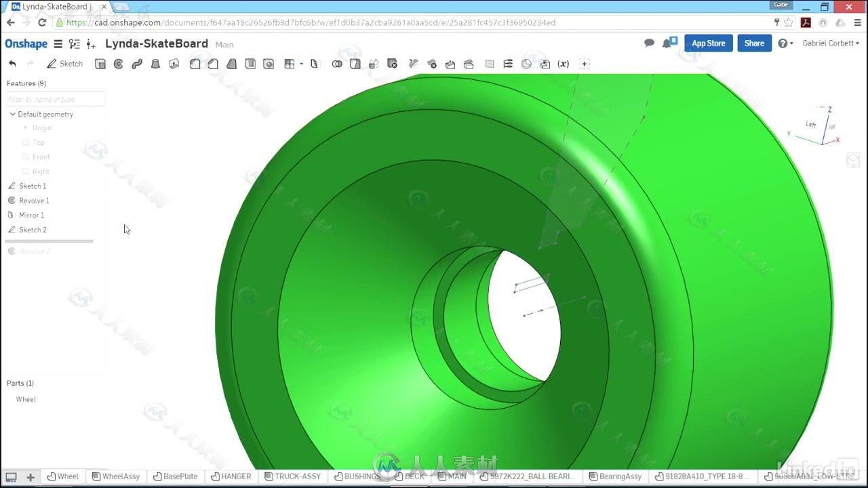
Task: Click the Sketch button
Action: (x=65, y=64)
